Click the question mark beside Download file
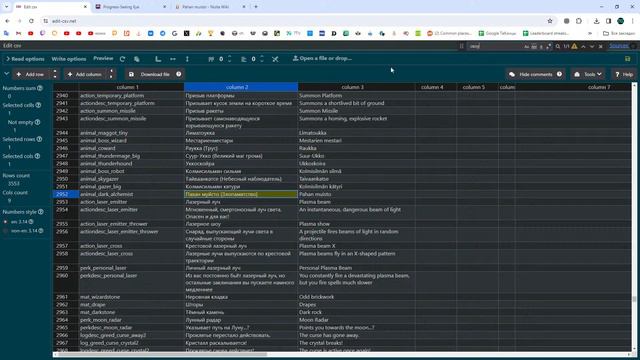The height and width of the screenshot is (360, 640). click(179, 74)
